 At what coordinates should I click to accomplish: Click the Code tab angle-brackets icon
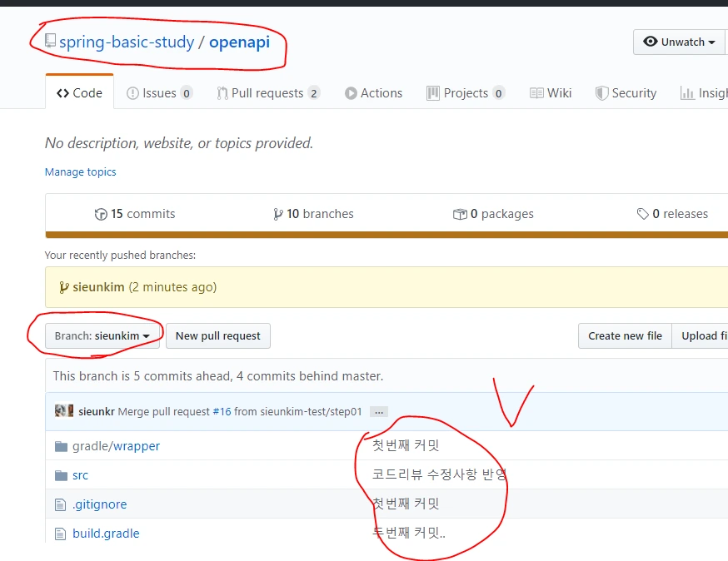click(x=62, y=93)
